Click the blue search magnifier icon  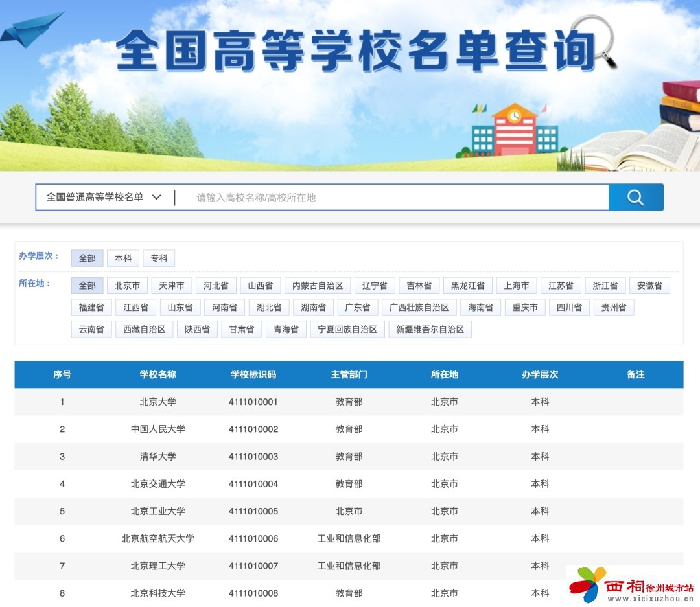pyautogui.click(x=636, y=197)
